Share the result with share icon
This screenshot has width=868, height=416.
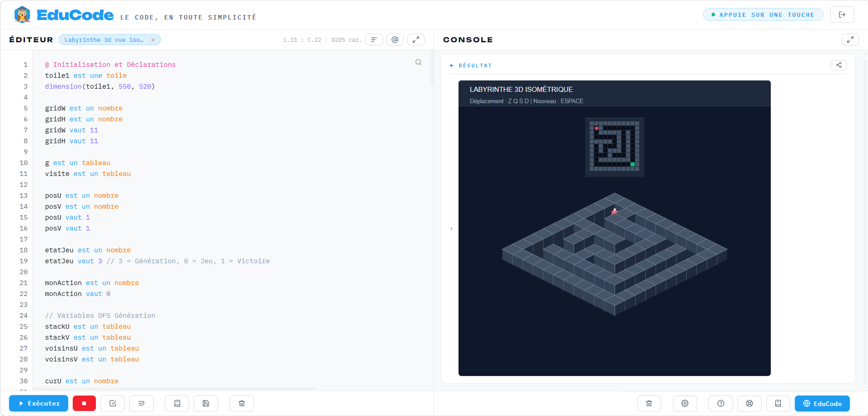839,65
